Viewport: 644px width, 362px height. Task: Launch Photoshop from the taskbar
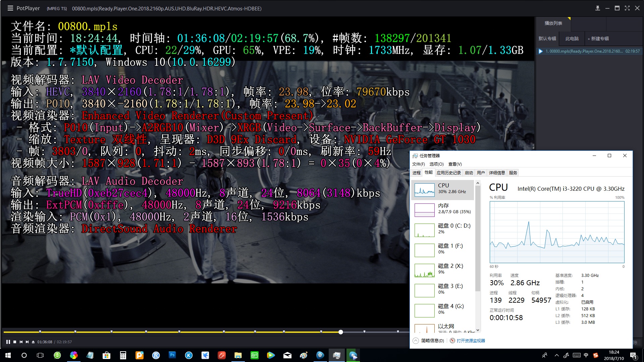pos(172,355)
